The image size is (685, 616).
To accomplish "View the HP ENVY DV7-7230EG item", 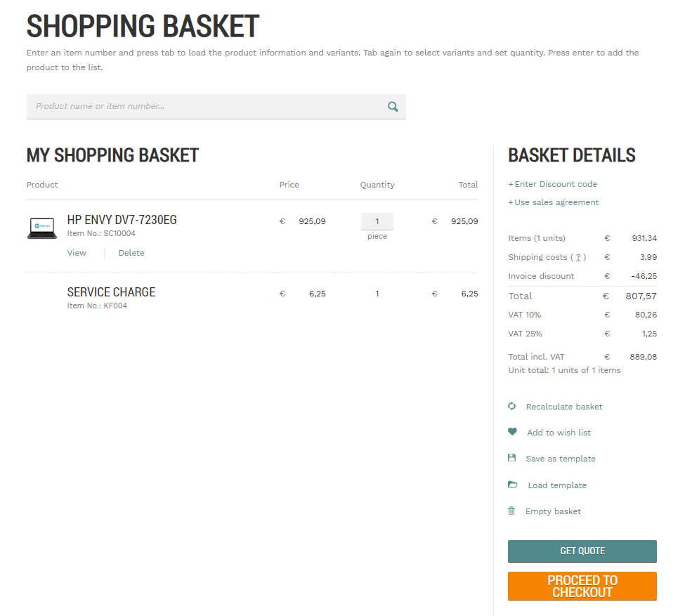I will tap(77, 253).
